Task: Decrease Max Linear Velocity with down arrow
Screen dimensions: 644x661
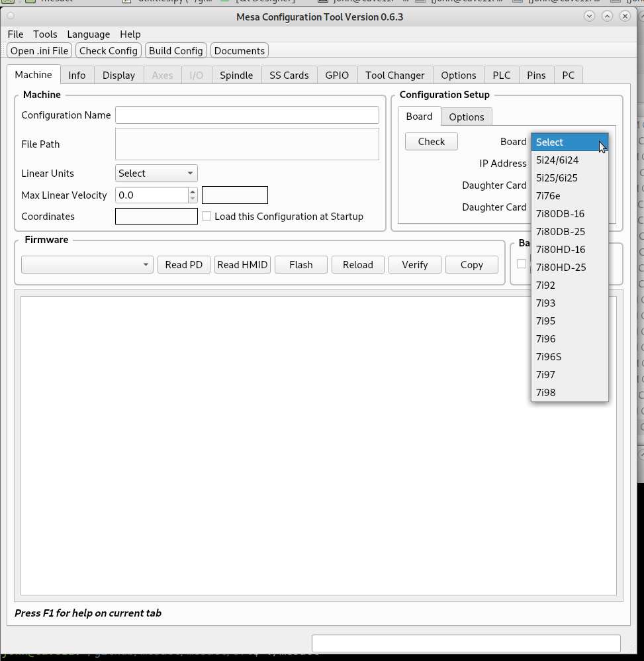Action: point(193,199)
